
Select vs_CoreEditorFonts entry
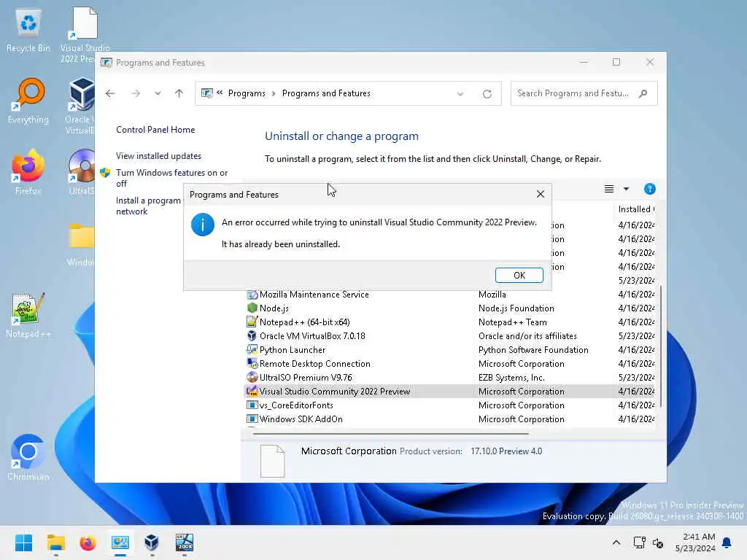pos(450,405)
